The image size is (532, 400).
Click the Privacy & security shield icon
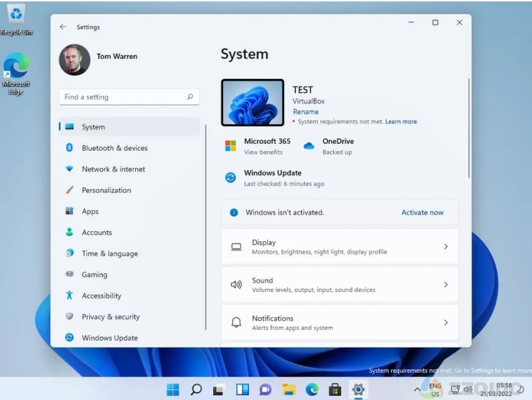69,316
